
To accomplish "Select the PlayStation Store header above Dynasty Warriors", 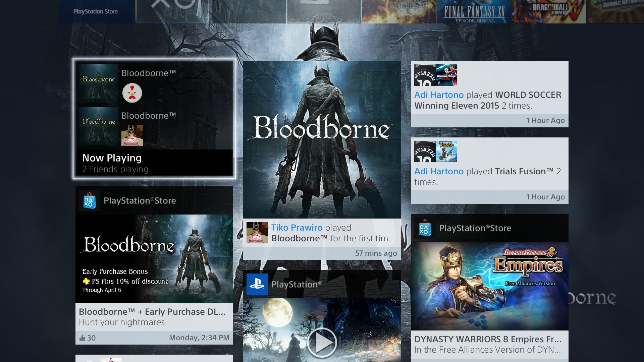I will pyautogui.click(x=490, y=228).
